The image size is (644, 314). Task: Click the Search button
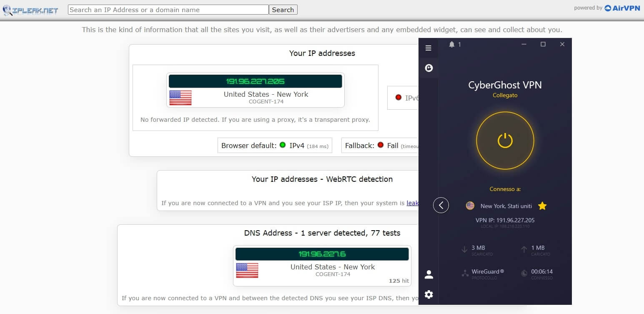(x=283, y=10)
